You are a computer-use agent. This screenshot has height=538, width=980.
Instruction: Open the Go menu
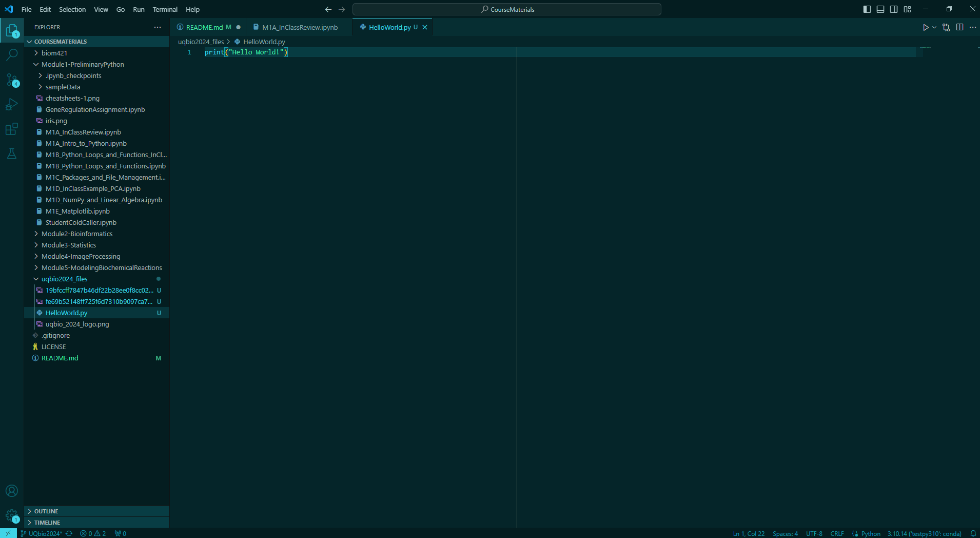click(121, 9)
